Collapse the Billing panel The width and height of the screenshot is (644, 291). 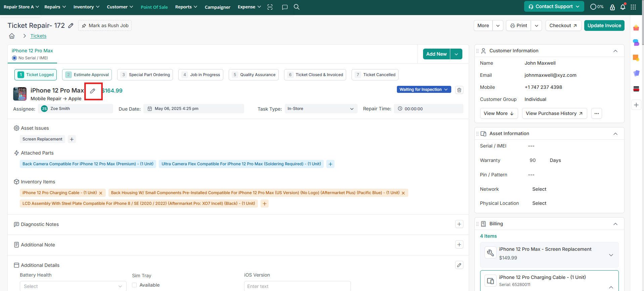[x=615, y=224]
